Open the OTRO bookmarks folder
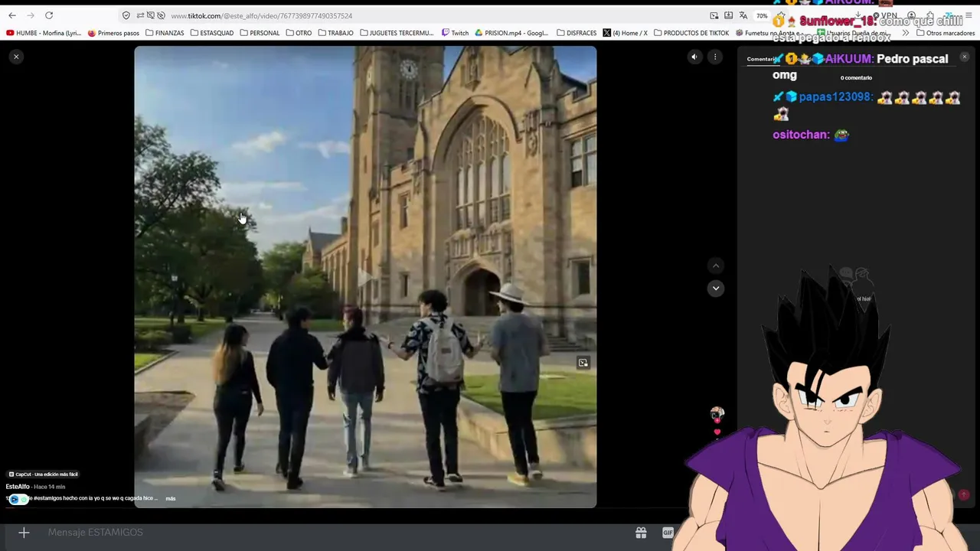 [299, 33]
